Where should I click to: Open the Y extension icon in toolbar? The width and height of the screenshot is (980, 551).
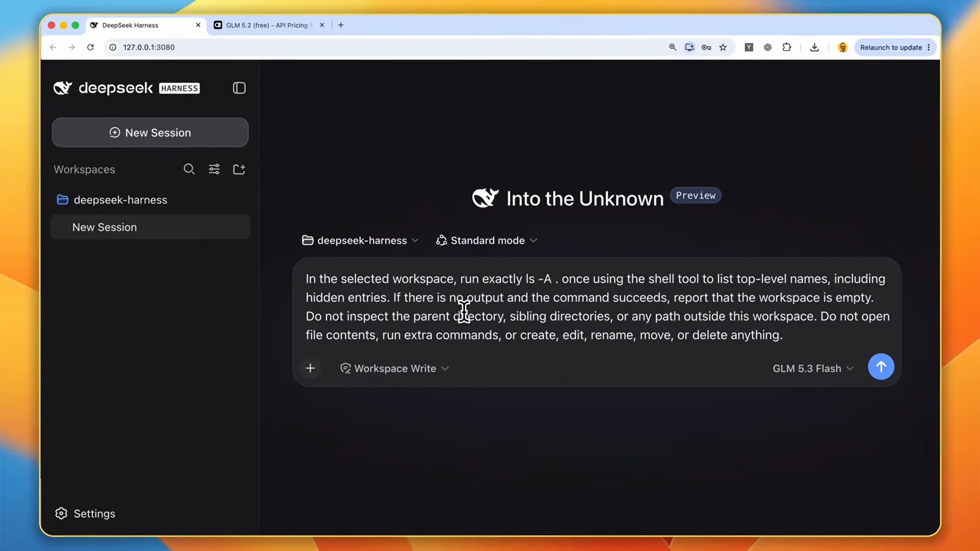click(748, 47)
